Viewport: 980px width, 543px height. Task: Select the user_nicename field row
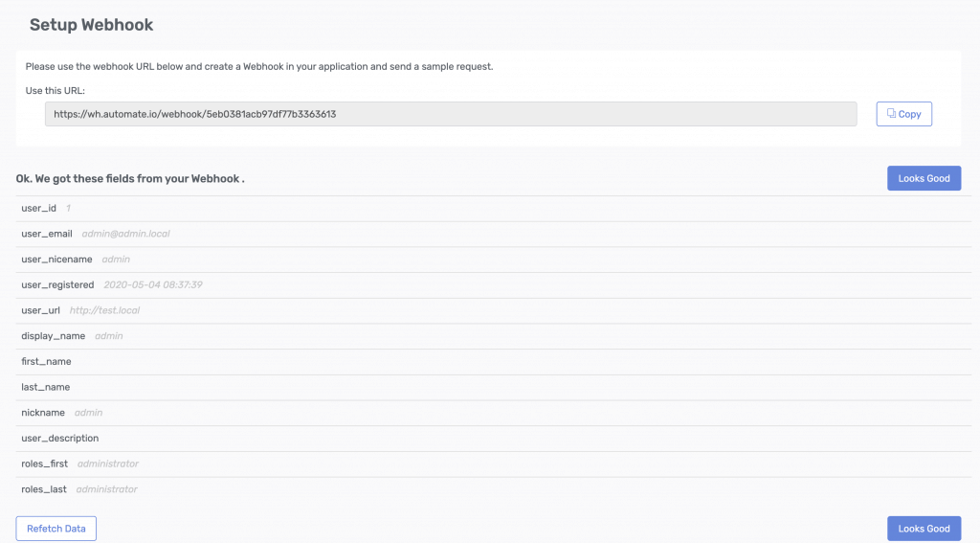494,260
